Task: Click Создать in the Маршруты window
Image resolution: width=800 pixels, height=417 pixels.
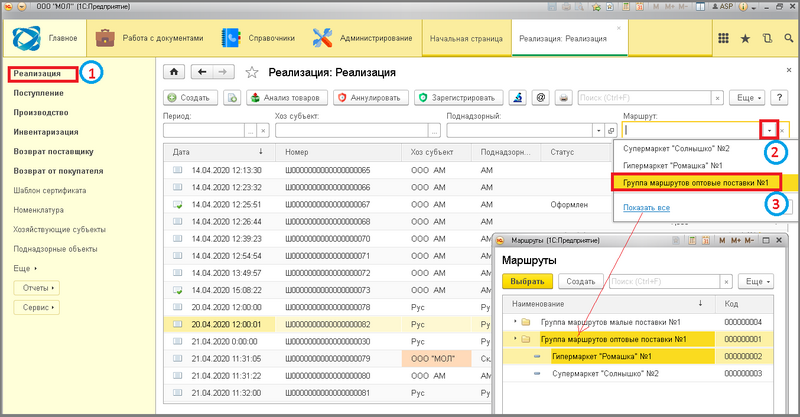Action: [x=581, y=281]
